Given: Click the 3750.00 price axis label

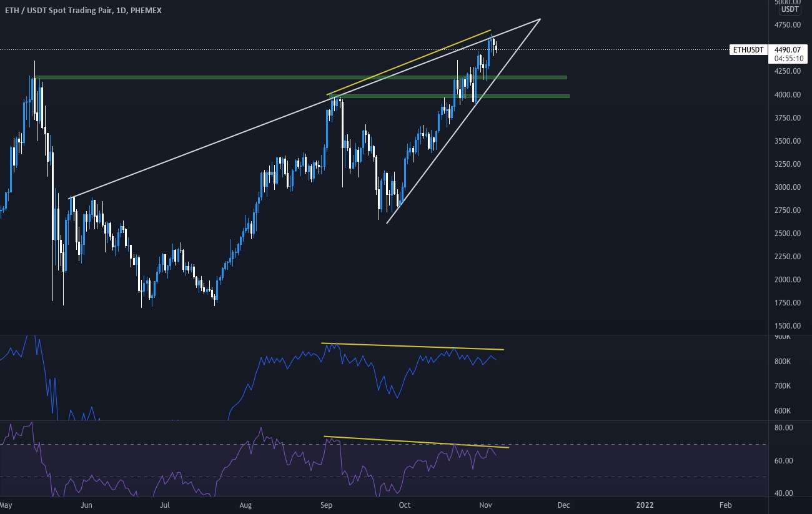Looking at the screenshot, I should tap(787, 118).
